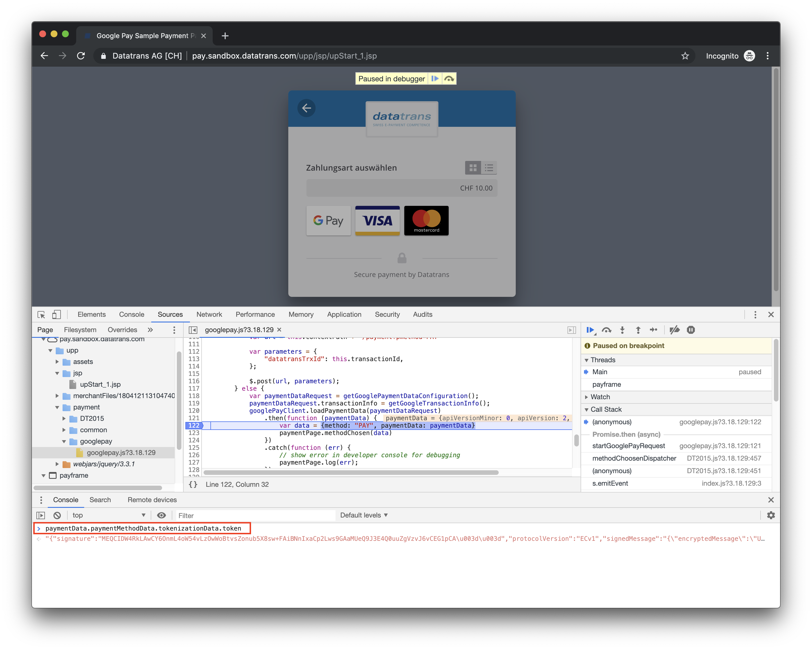Open the Remote devices tab
812x650 pixels.
click(x=152, y=500)
